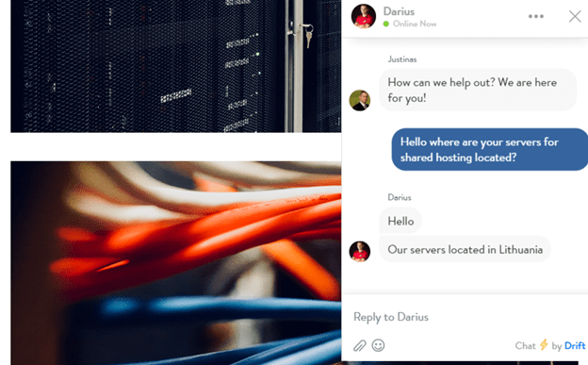Click the paperclip attachment icon
Image resolution: width=588 pixels, height=365 pixels.
tap(360, 345)
